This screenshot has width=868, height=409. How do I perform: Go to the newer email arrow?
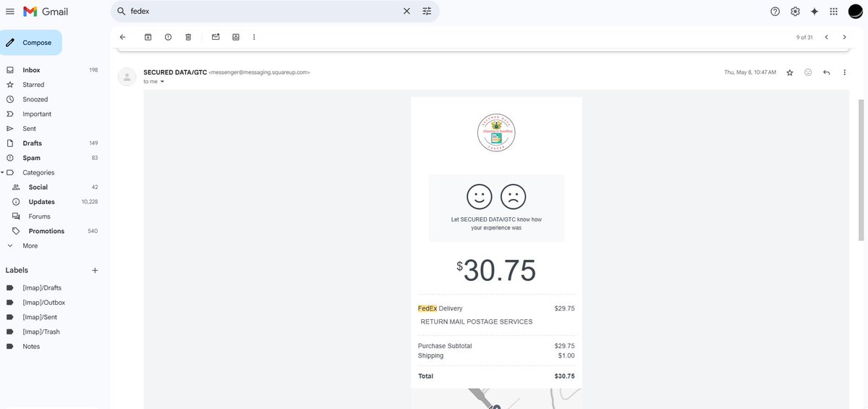tap(826, 37)
